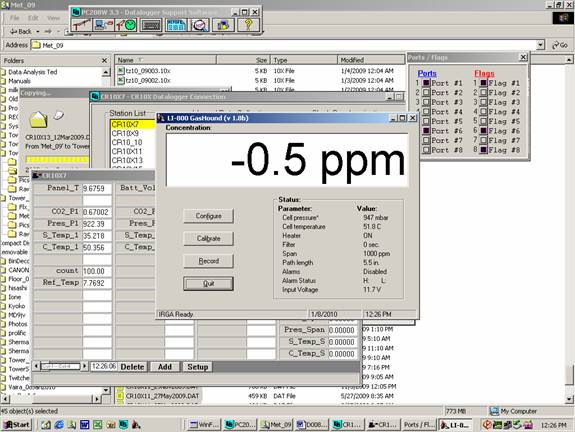Toggle the Port #2 checkbox
Viewport: 575px width, 432px height.
426,92
